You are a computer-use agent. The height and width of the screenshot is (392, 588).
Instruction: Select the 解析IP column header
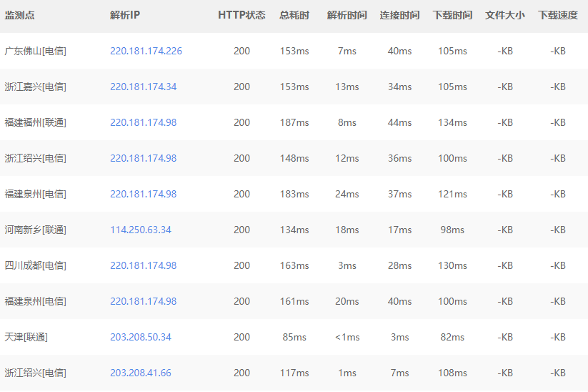pos(125,15)
